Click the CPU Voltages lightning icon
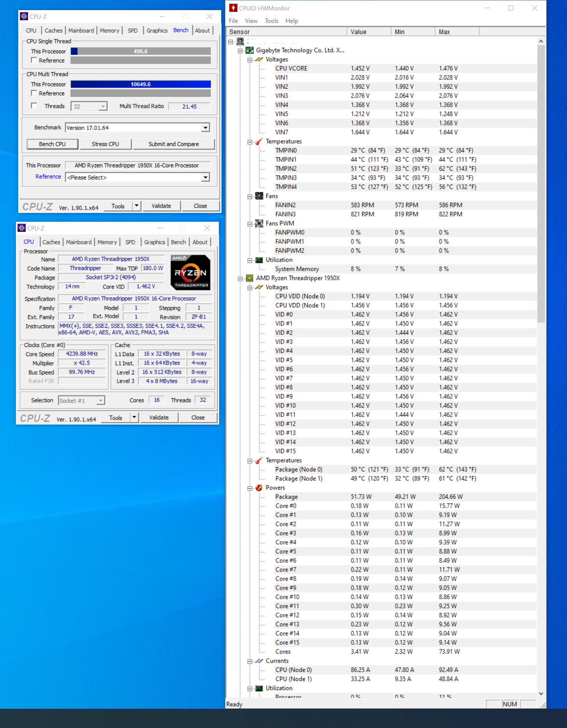The height and width of the screenshot is (728, 567). [x=259, y=287]
